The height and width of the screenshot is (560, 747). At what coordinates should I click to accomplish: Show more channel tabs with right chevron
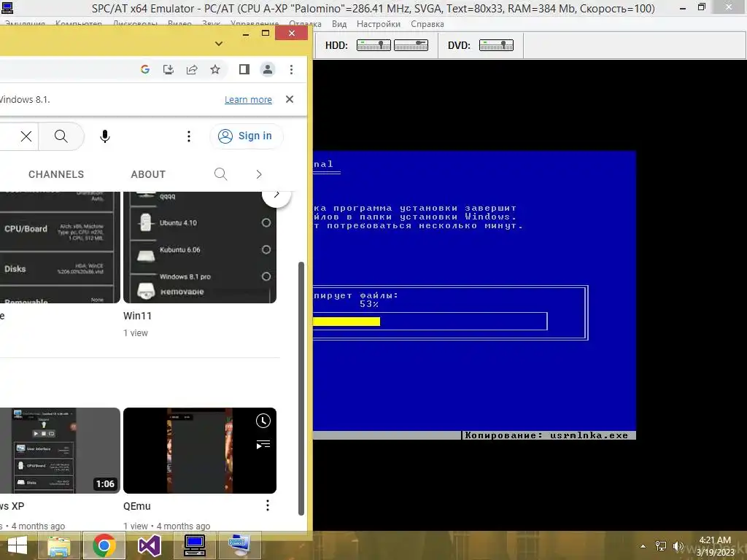(x=259, y=174)
